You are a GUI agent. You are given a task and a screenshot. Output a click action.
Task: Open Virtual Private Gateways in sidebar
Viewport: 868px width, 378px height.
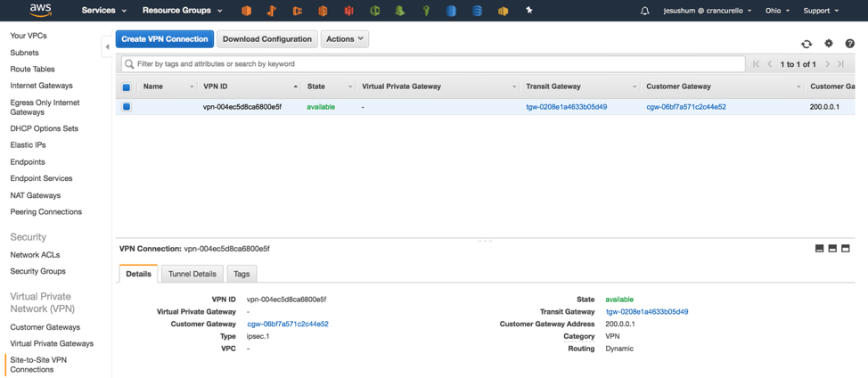[x=52, y=344]
